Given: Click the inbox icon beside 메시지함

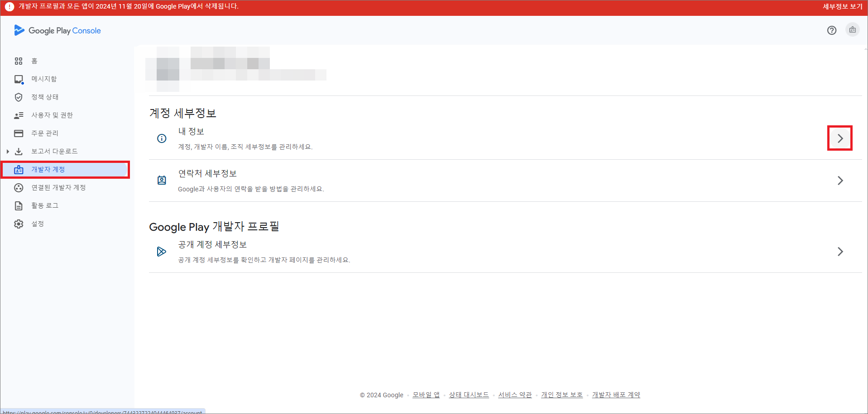Looking at the screenshot, I should tap(19, 79).
